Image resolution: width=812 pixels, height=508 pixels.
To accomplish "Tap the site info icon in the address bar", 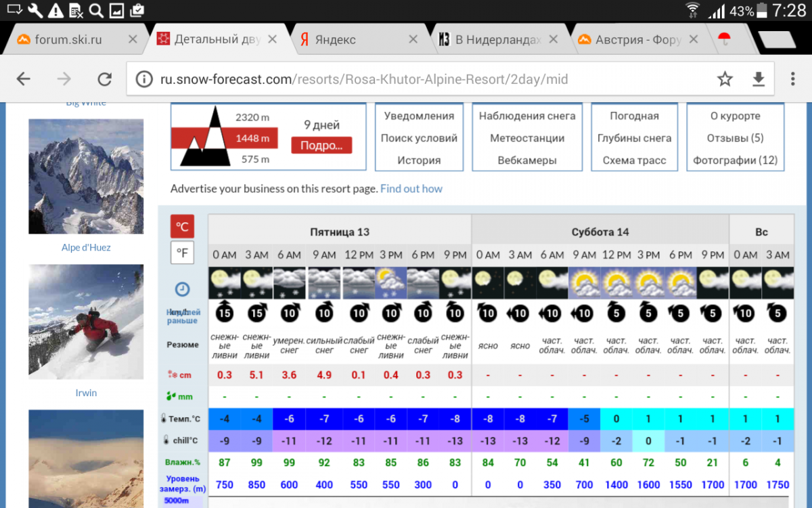I will pos(144,79).
